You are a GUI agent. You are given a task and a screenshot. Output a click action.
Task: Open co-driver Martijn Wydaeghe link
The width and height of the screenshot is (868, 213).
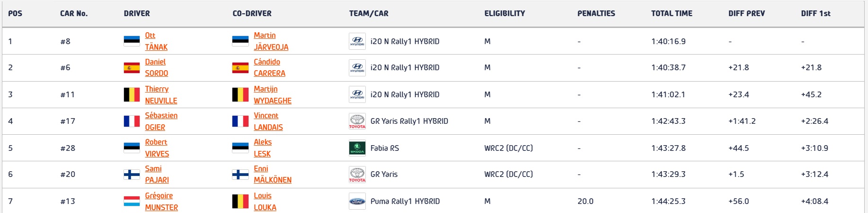[x=272, y=94]
